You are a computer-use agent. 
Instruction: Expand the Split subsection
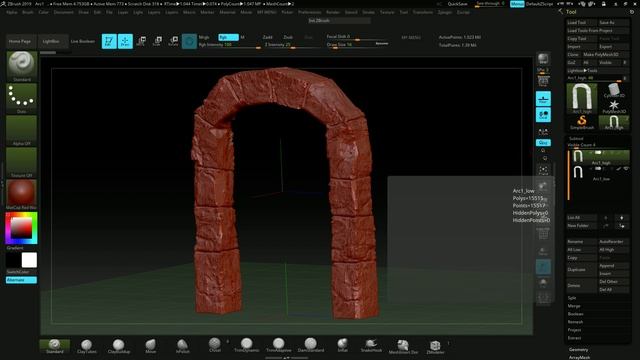571,298
